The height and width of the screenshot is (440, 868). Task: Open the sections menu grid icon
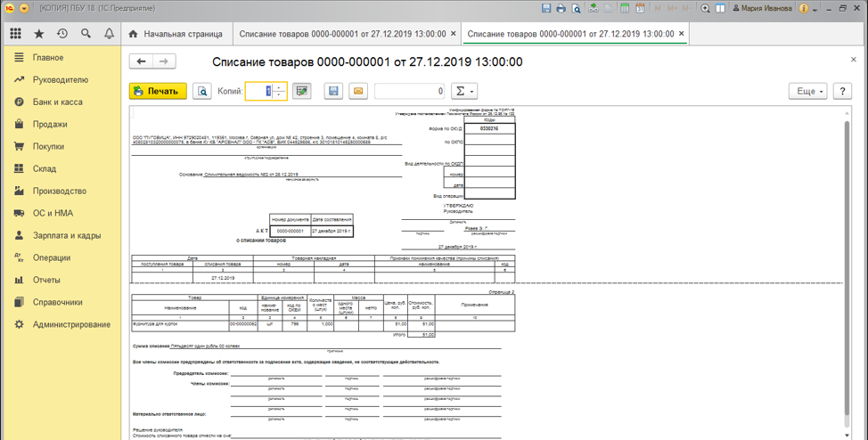coord(15,34)
